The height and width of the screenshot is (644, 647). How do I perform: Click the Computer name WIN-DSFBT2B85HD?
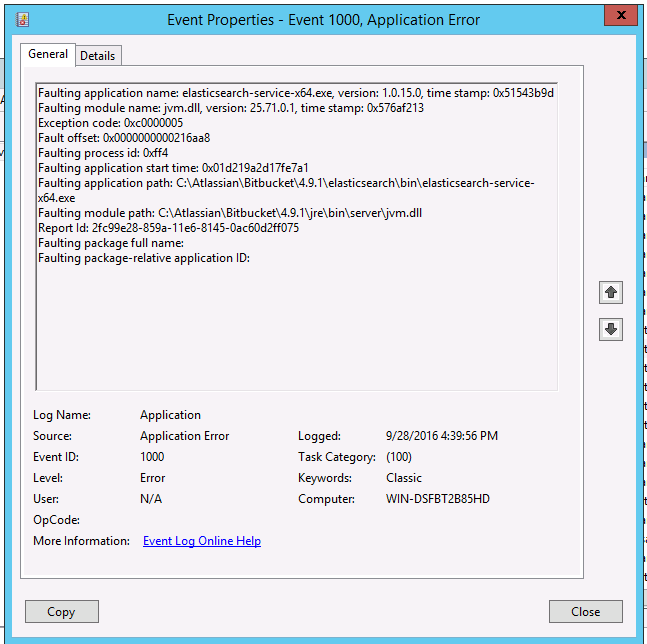(x=438, y=499)
